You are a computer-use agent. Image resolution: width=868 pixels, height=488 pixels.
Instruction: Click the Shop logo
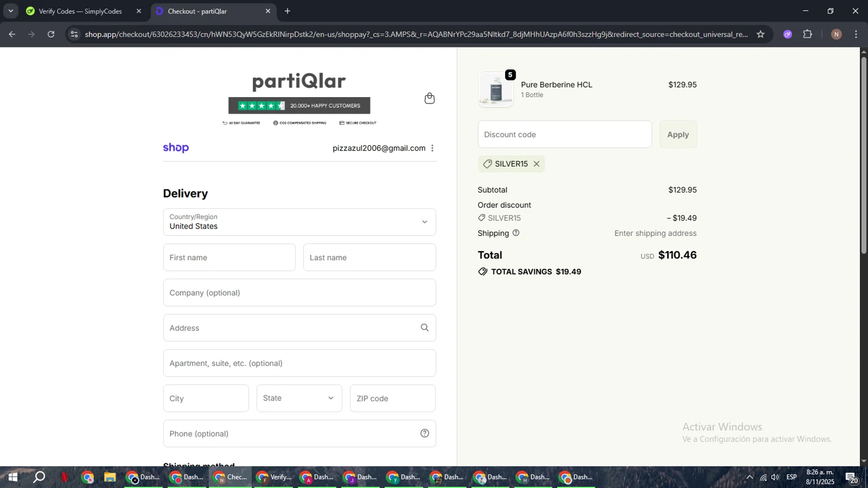(176, 148)
